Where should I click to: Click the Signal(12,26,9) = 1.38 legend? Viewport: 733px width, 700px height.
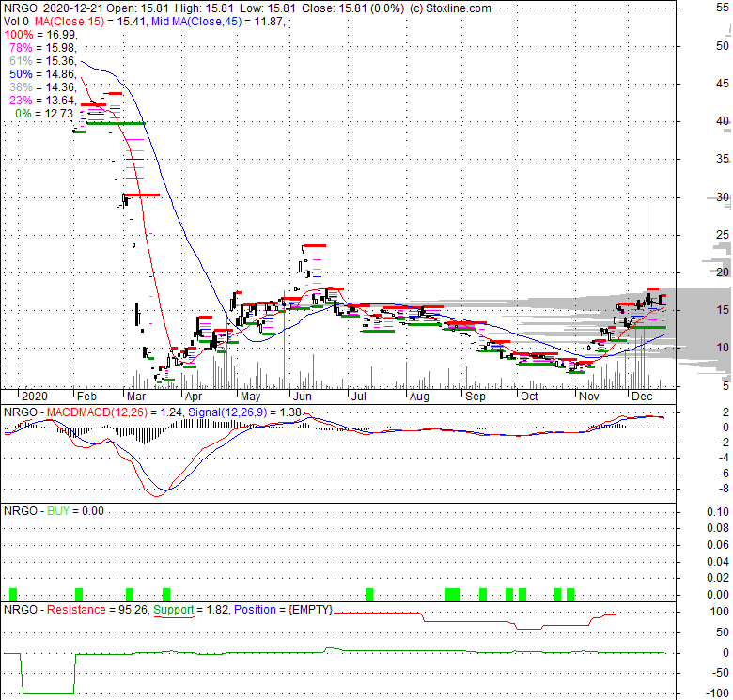click(x=244, y=412)
